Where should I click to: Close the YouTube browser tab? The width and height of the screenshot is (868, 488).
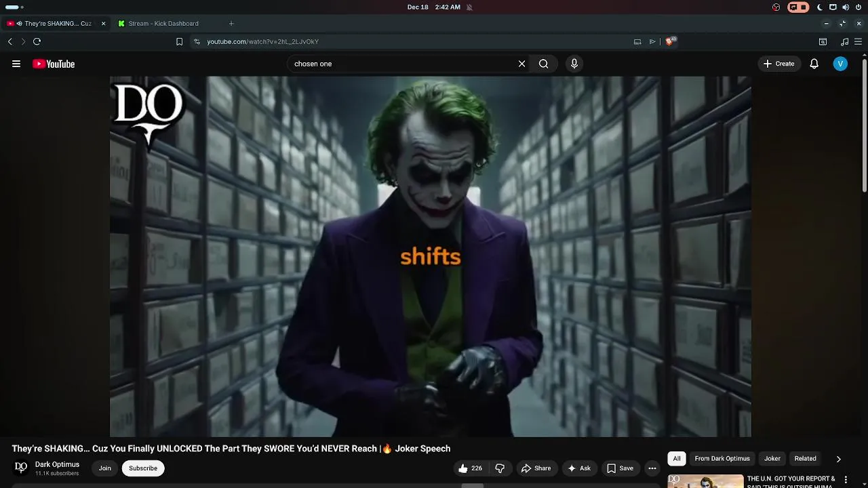(x=103, y=24)
